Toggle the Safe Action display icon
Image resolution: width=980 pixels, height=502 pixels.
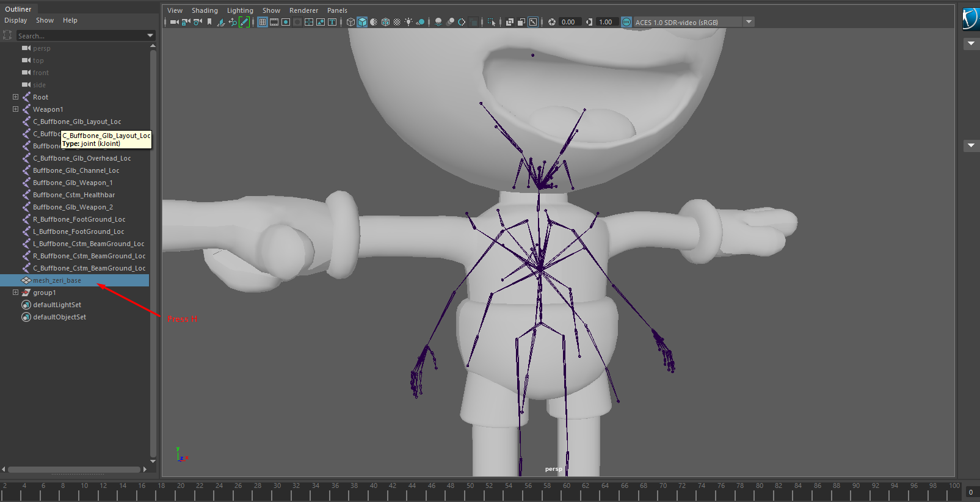click(321, 22)
